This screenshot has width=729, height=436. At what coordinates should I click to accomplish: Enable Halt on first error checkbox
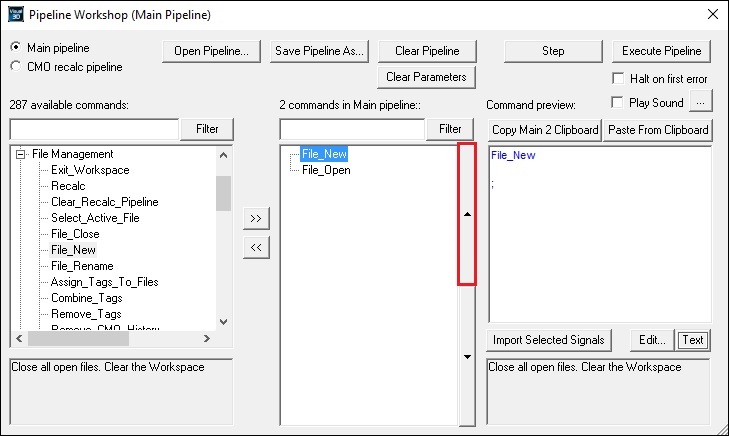pyautogui.click(x=617, y=79)
